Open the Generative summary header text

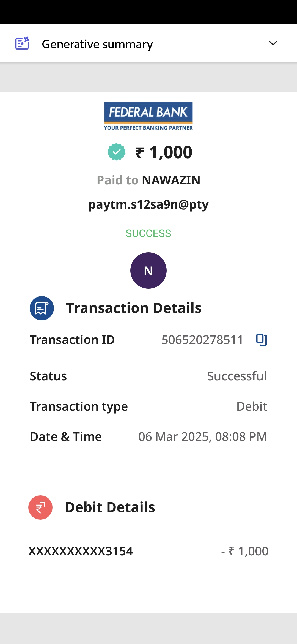pyautogui.click(x=97, y=44)
